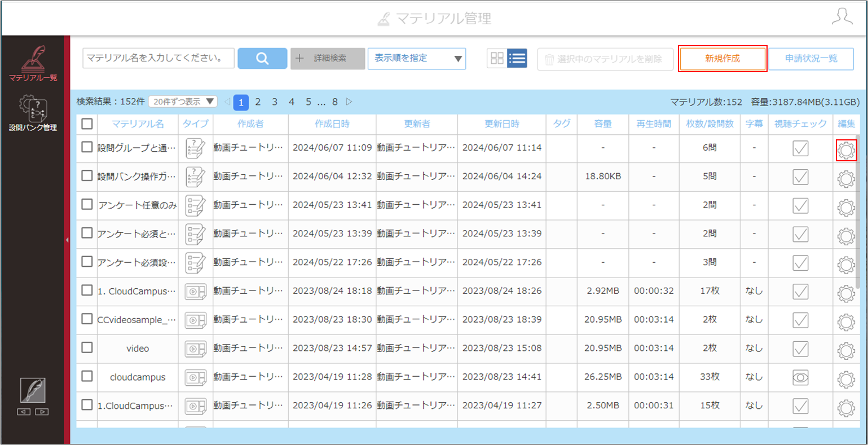Tick the select-all header checkbox
The image size is (868, 445).
click(87, 124)
